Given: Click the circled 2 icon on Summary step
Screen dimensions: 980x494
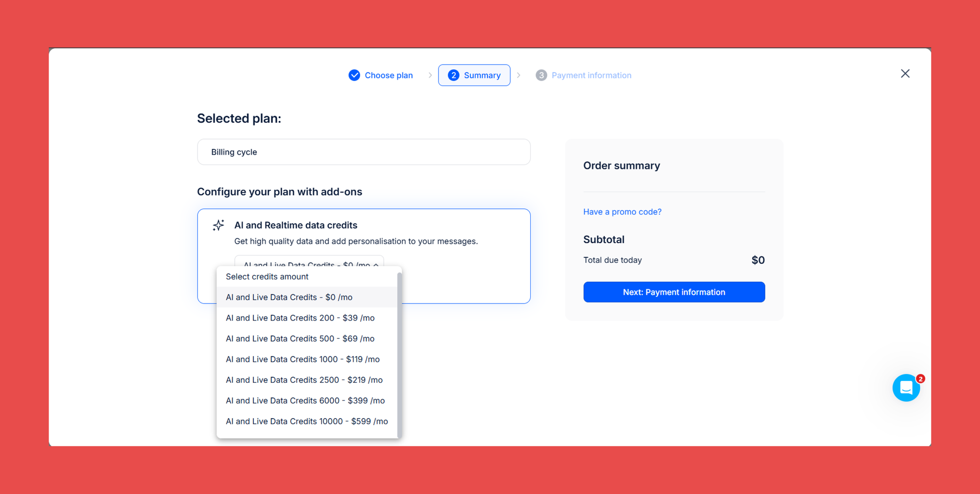Looking at the screenshot, I should coord(454,75).
